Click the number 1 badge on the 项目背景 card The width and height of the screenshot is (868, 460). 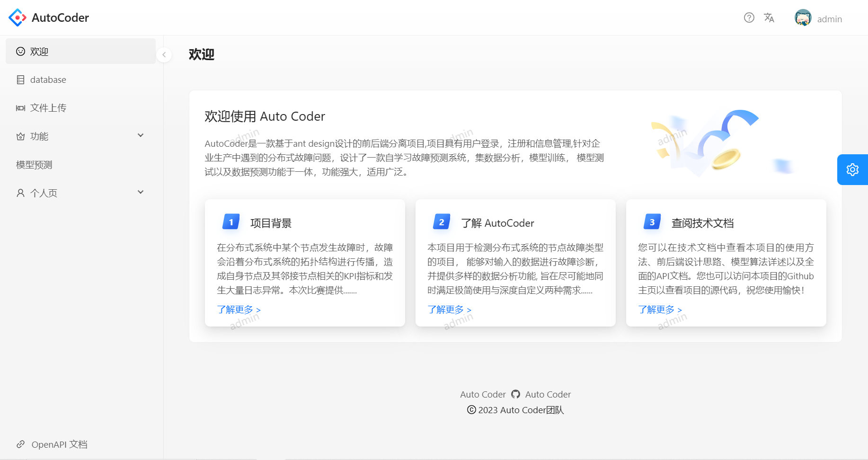(x=231, y=221)
